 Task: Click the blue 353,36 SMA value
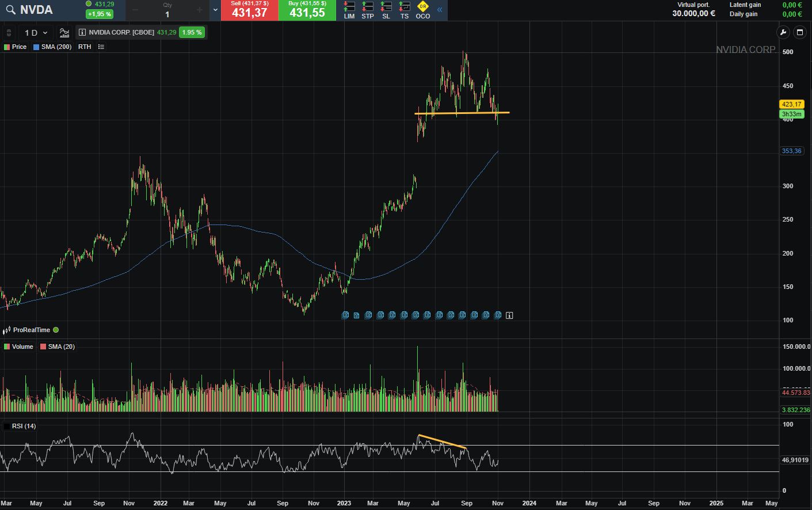click(x=791, y=151)
